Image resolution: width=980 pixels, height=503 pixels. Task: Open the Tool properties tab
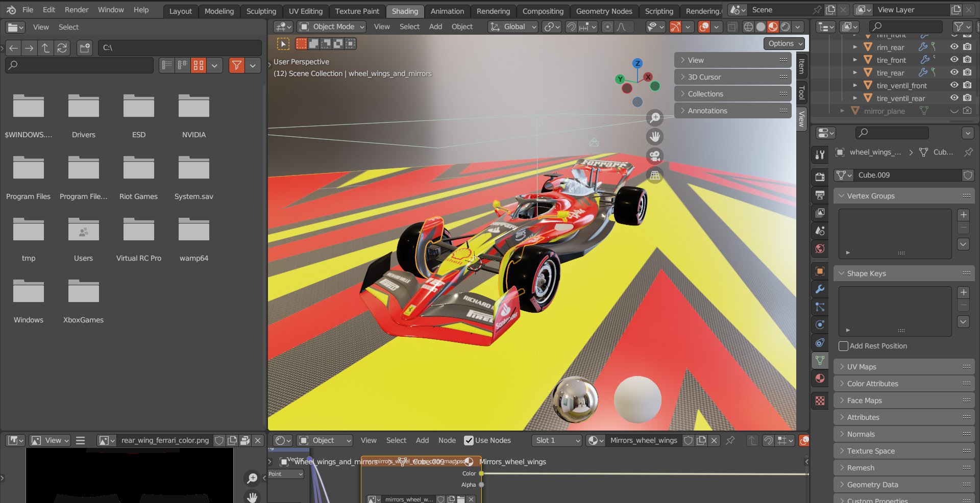click(x=820, y=155)
